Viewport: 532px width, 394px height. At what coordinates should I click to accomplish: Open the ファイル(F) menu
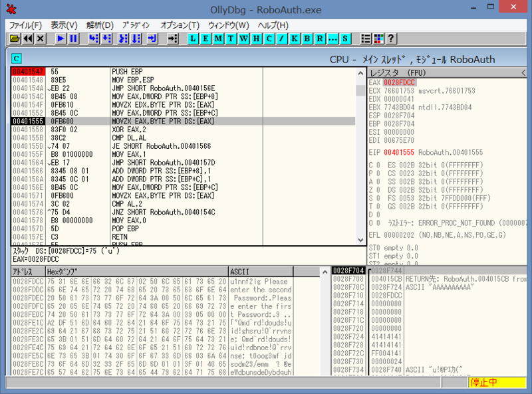coord(25,25)
